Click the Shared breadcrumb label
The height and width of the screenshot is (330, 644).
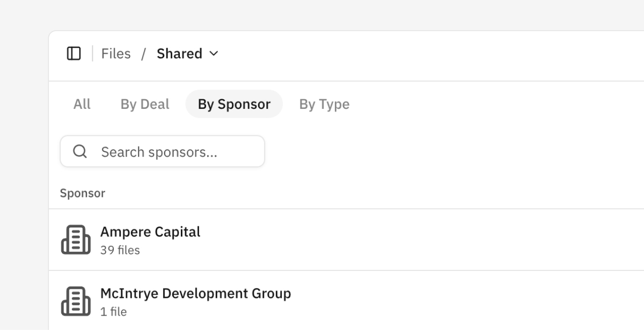click(179, 54)
